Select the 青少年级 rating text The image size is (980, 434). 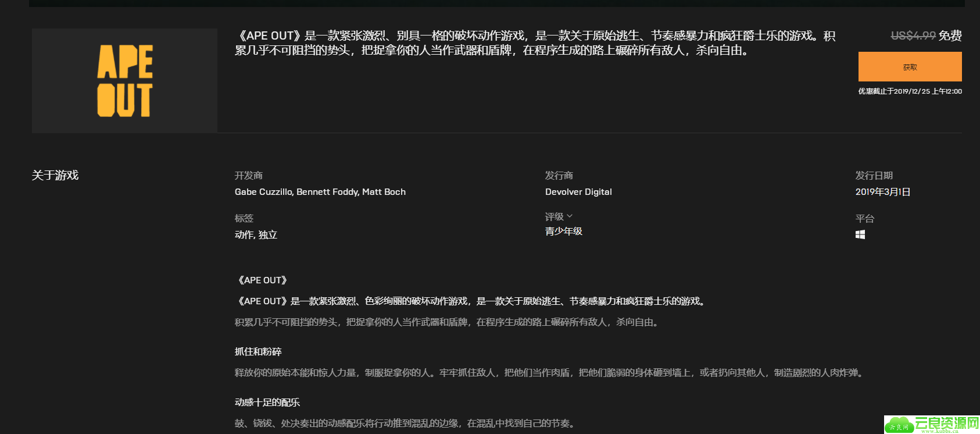pyautogui.click(x=564, y=232)
